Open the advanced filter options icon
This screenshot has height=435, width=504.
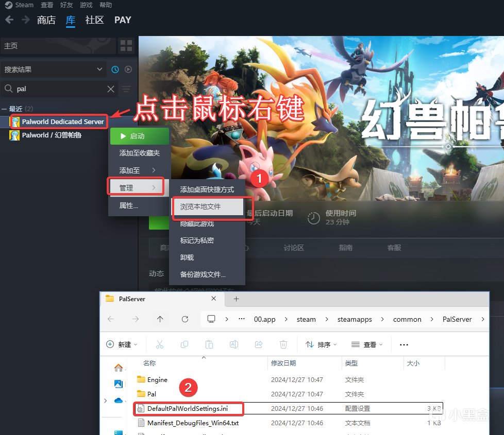coord(126,89)
